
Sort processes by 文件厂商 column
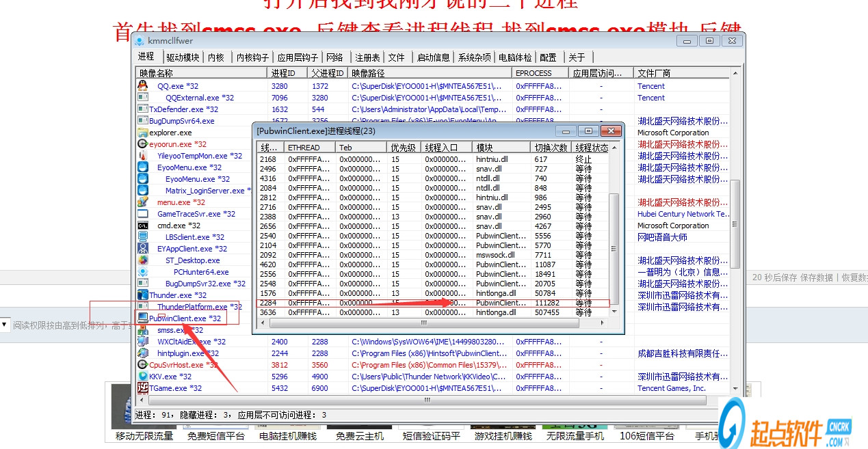(683, 73)
